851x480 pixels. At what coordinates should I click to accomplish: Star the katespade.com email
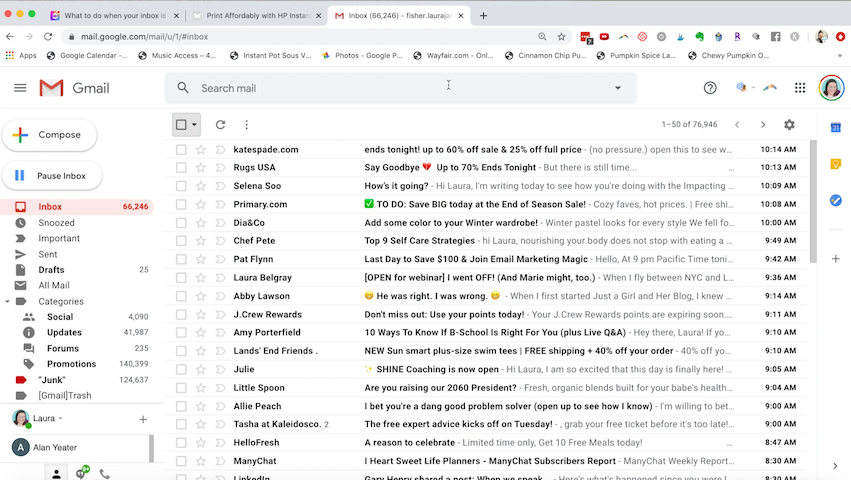click(201, 149)
